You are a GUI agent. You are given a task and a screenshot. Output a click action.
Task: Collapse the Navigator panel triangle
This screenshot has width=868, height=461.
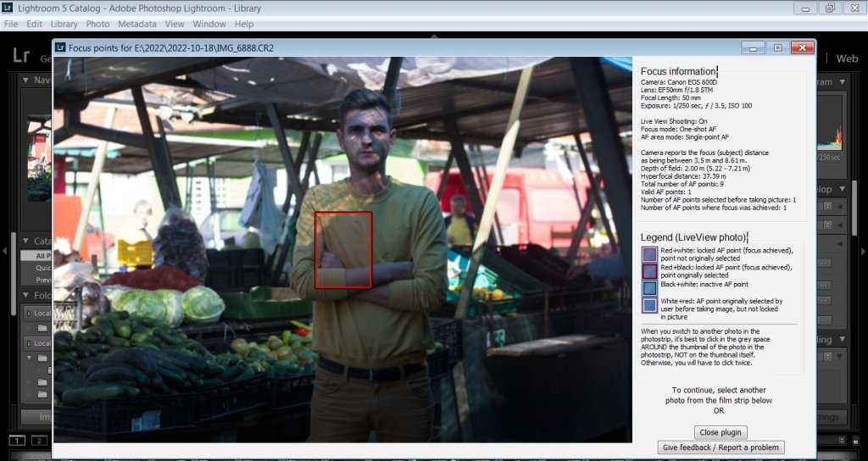pos(25,81)
